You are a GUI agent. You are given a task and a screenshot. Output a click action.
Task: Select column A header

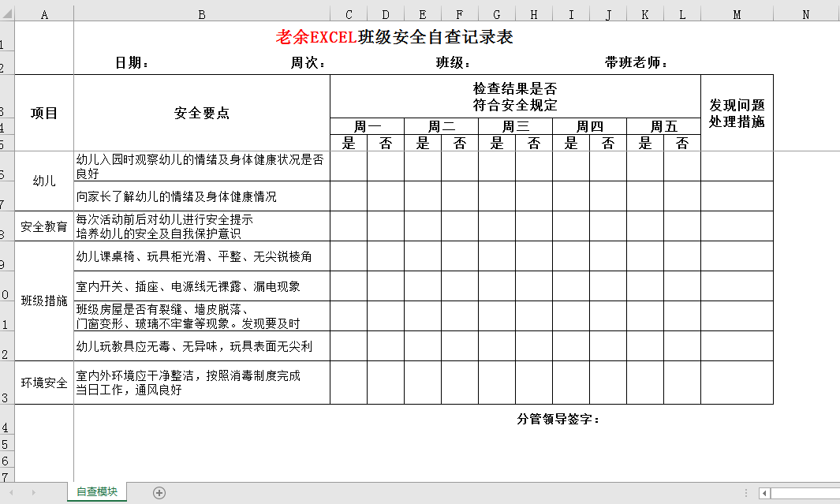click(x=44, y=14)
